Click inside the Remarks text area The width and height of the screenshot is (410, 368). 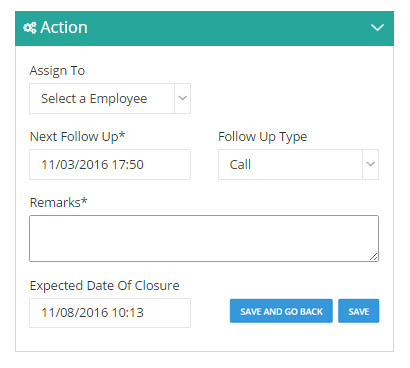pos(204,238)
